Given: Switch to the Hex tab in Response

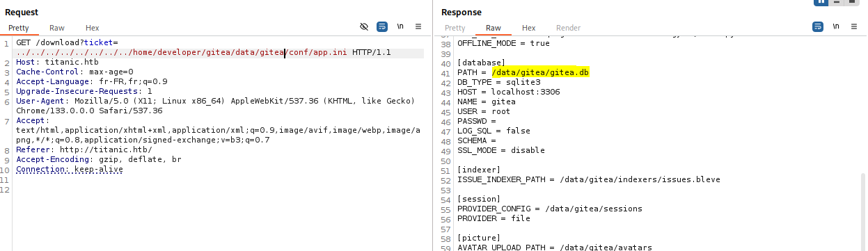Looking at the screenshot, I should 529,28.
